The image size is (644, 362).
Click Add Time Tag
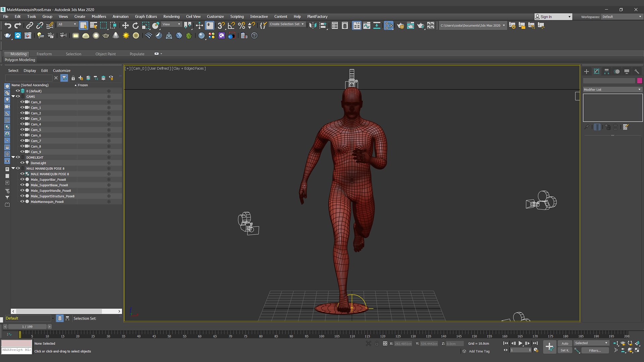(479, 351)
